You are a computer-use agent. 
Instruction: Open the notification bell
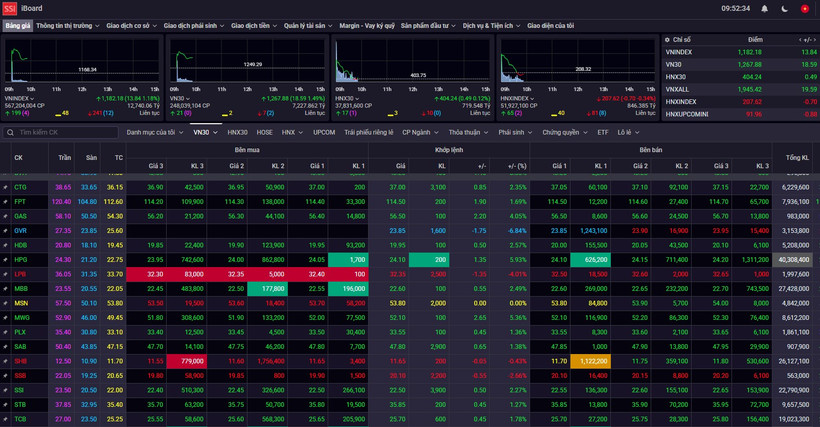click(764, 8)
